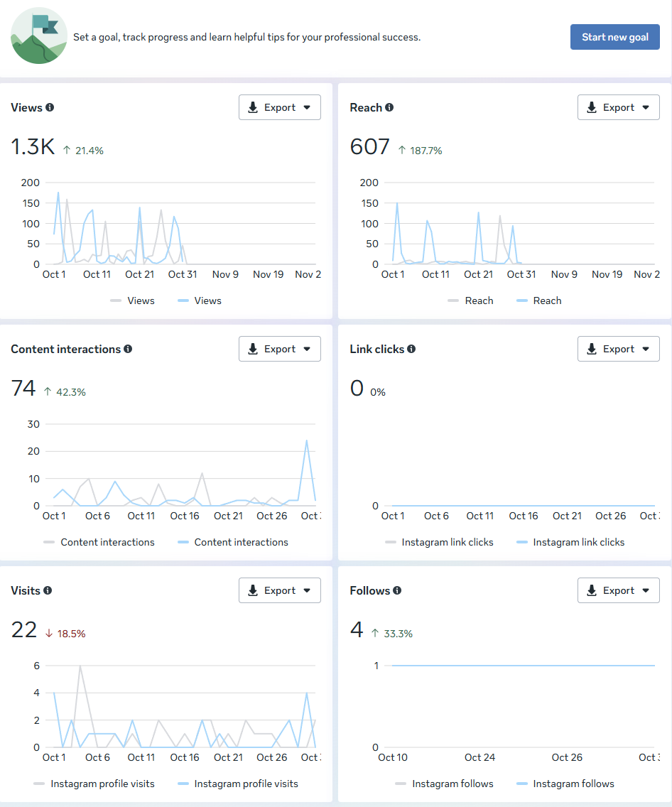
Task: Click the goal flag illustration at top left
Action: click(38, 36)
